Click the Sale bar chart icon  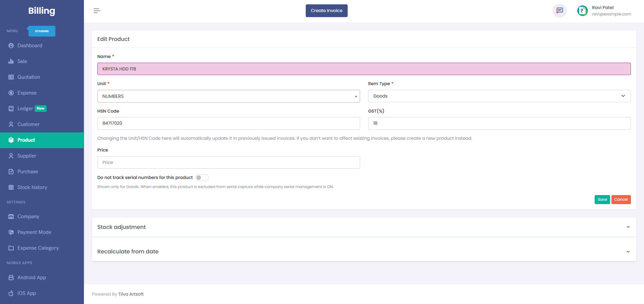click(x=11, y=61)
